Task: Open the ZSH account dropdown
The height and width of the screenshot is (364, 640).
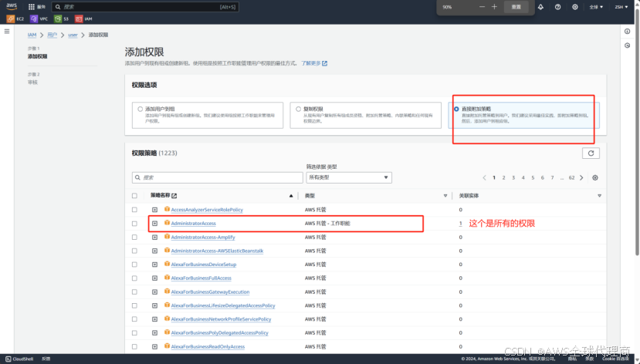Action: 621,7
